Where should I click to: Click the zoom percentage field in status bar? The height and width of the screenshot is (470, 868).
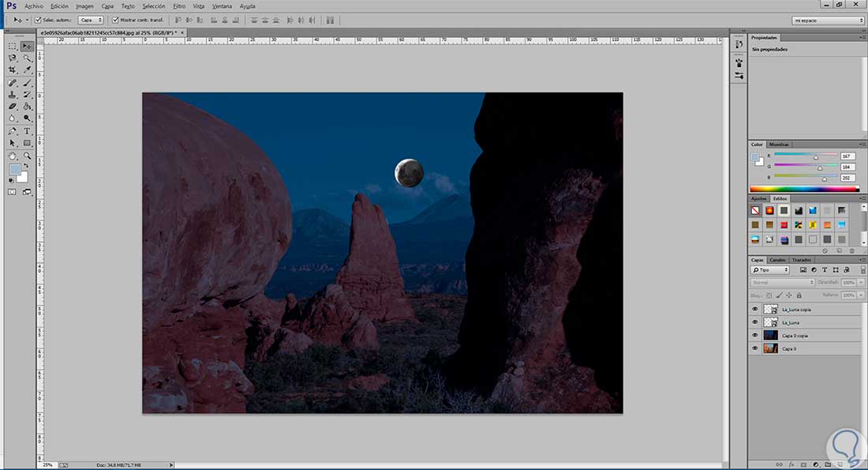pos(47,465)
